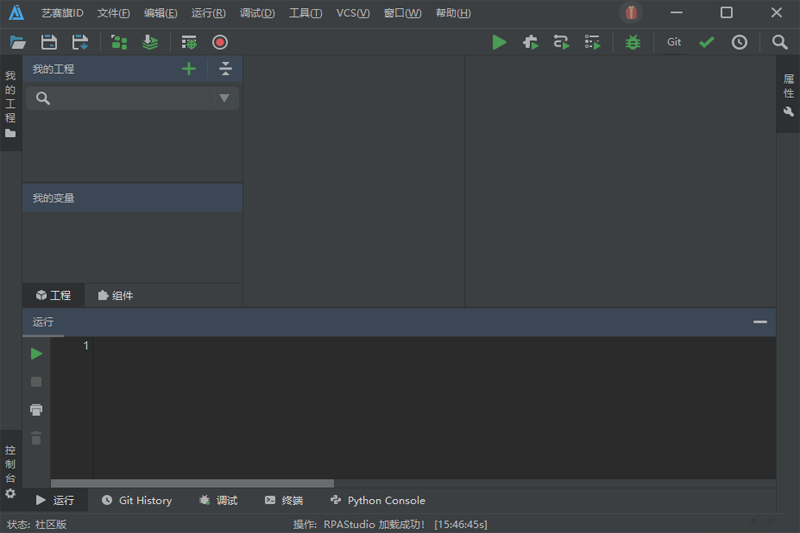Open history with the clock icon
Viewport: 800px width, 533px height.
[739, 42]
